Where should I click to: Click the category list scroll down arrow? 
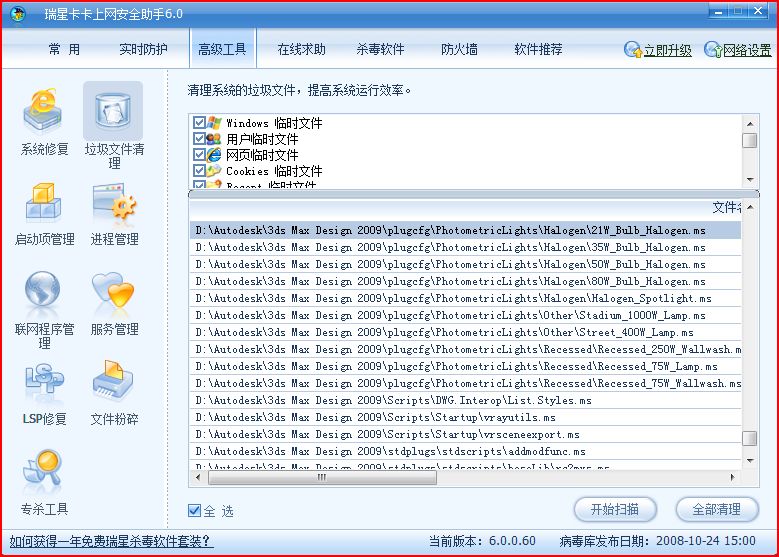point(750,180)
